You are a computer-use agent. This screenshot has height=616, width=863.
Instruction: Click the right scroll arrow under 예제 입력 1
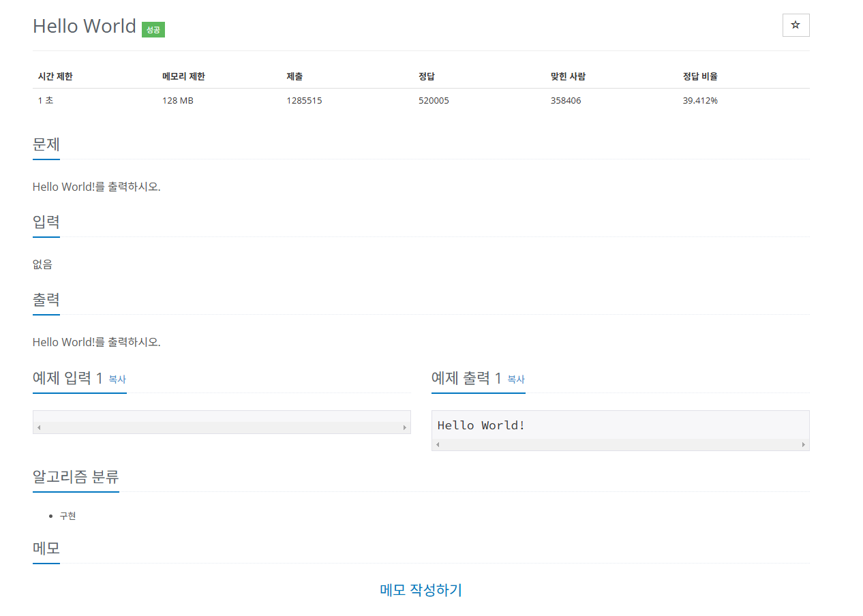(404, 427)
